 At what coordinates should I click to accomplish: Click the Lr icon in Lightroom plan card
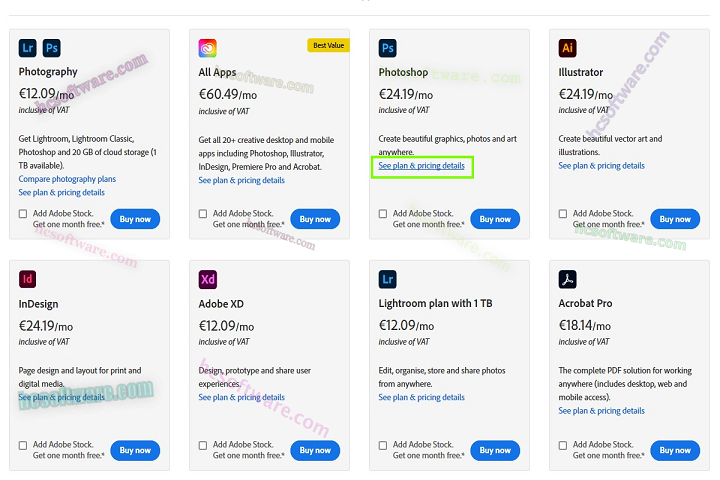pyautogui.click(x=388, y=279)
